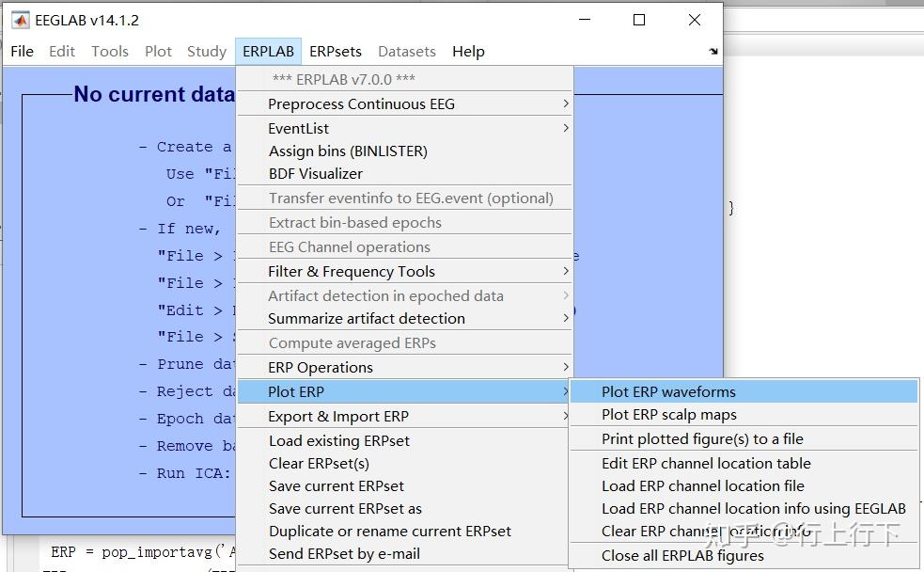Click Load existing ERPset
Viewport: 924px width, 572px height.
click(x=339, y=440)
